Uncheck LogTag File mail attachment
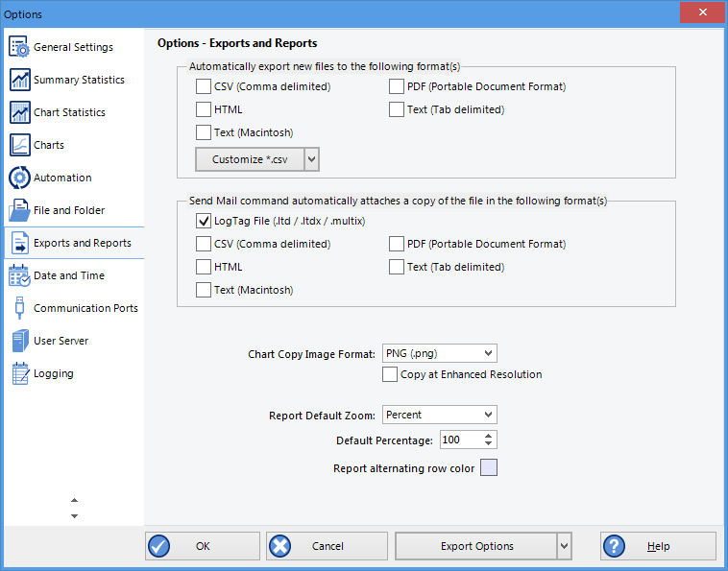This screenshot has height=571, width=728. pos(204,221)
